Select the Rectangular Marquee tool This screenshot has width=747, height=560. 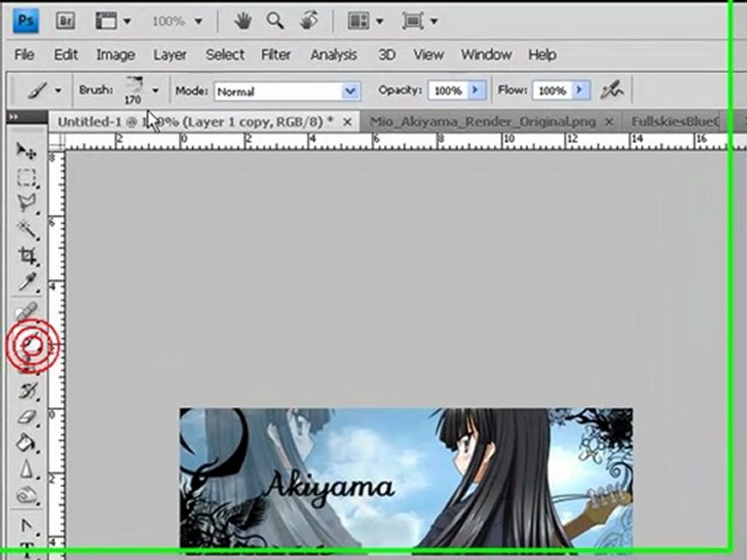26,177
